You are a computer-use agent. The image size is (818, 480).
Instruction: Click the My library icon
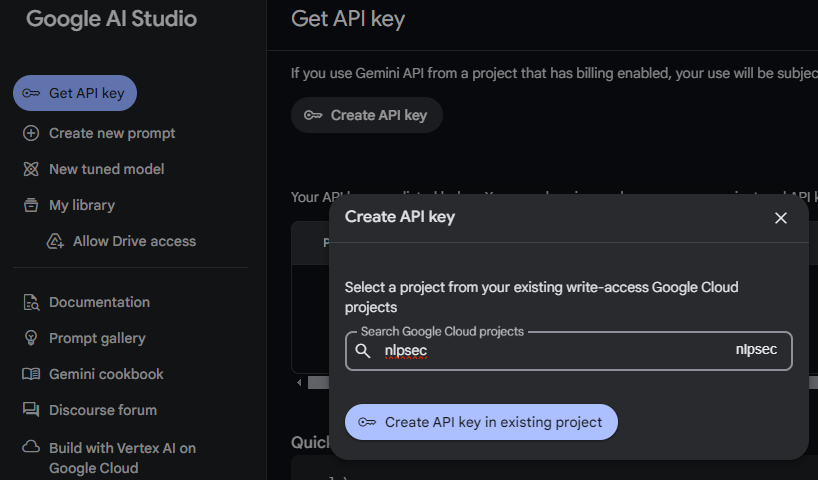31,205
